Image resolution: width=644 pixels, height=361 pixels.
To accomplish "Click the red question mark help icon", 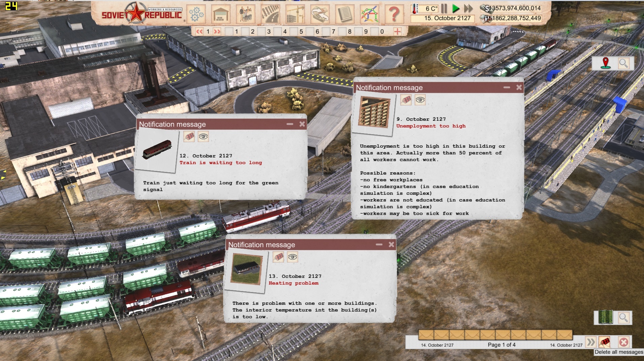I will click(x=394, y=14).
